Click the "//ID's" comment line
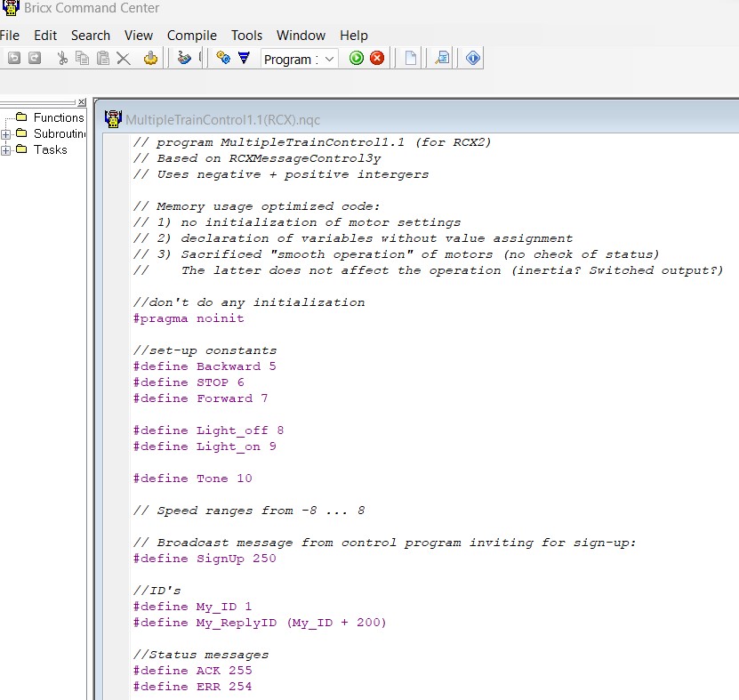 point(157,591)
